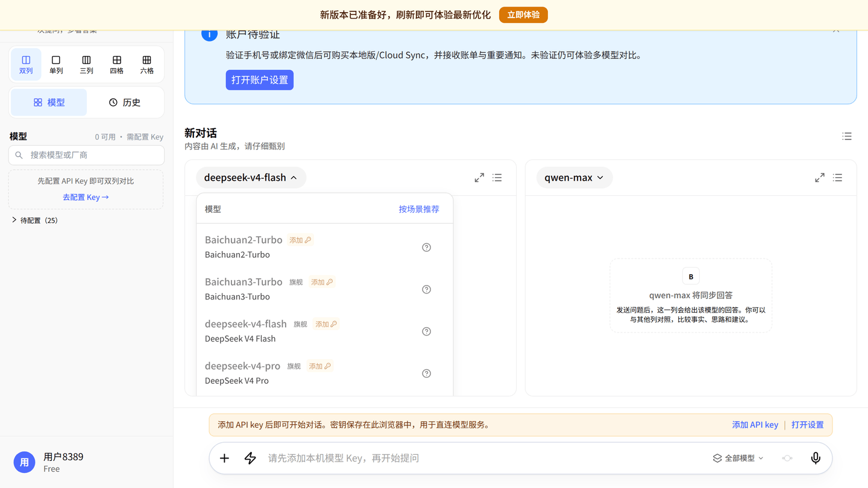Close the 账户待验证 notice
868x488 pixels.
point(836,29)
